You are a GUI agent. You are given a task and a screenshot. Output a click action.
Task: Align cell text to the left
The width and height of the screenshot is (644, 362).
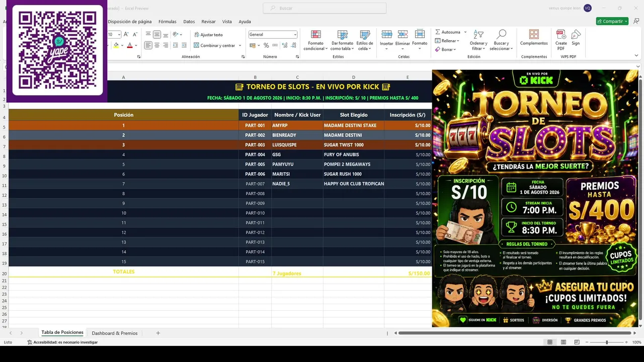coord(148,45)
